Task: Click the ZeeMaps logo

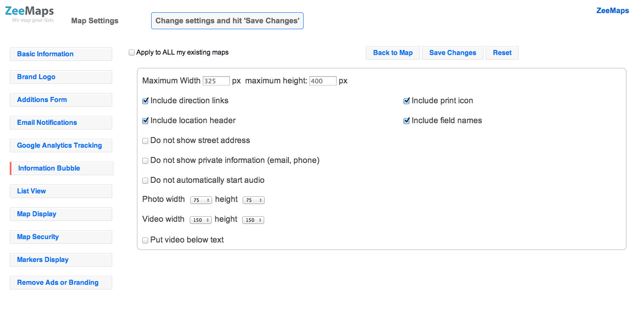Action: [x=30, y=14]
